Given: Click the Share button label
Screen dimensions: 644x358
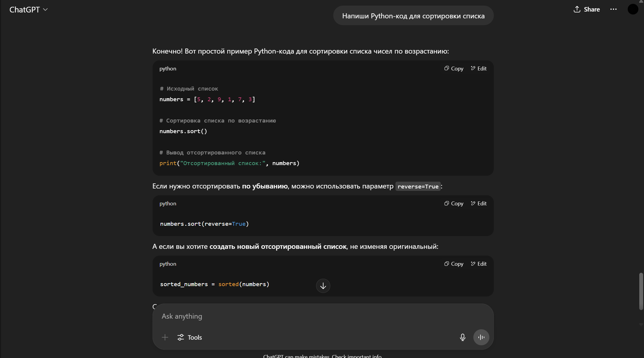Looking at the screenshot, I should (592, 9).
